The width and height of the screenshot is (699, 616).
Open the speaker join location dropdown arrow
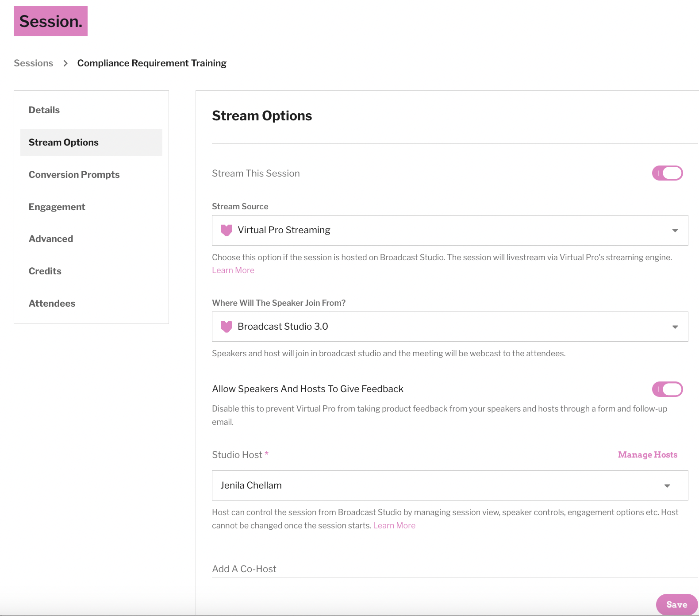675,327
